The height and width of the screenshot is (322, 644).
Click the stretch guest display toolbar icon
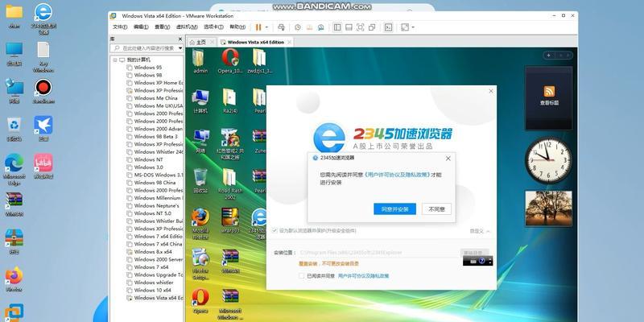pos(405,27)
